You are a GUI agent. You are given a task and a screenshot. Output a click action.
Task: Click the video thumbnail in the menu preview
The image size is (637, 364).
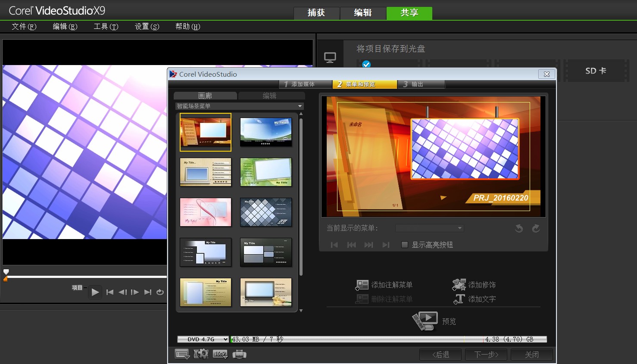(x=465, y=149)
